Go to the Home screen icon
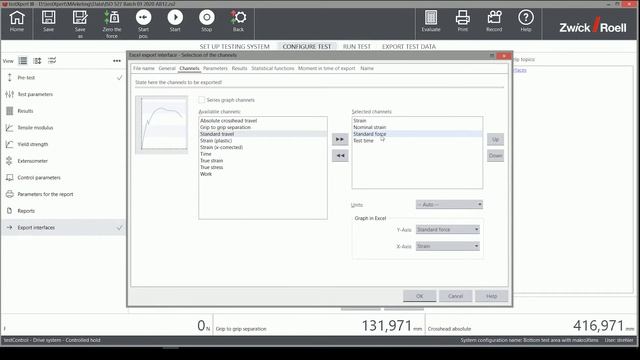The width and height of the screenshot is (640, 360). pyautogui.click(x=17, y=21)
